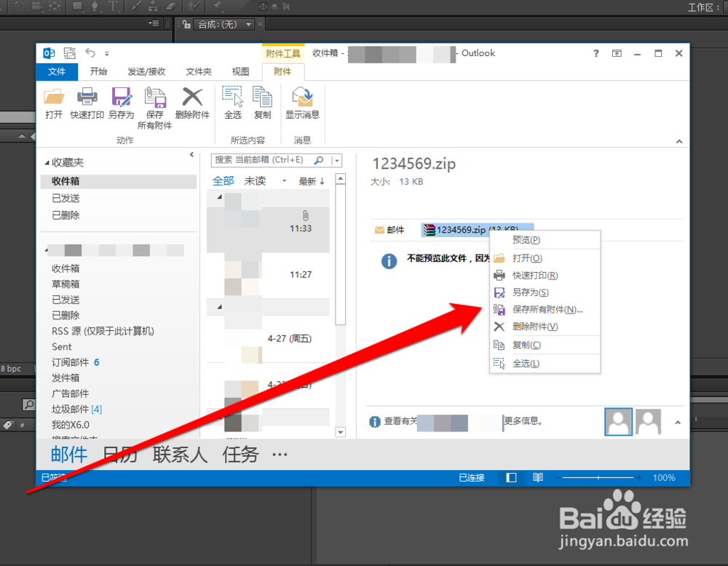728x566 pixels.
Task: Click Save As ribbon button
Action: [121, 103]
